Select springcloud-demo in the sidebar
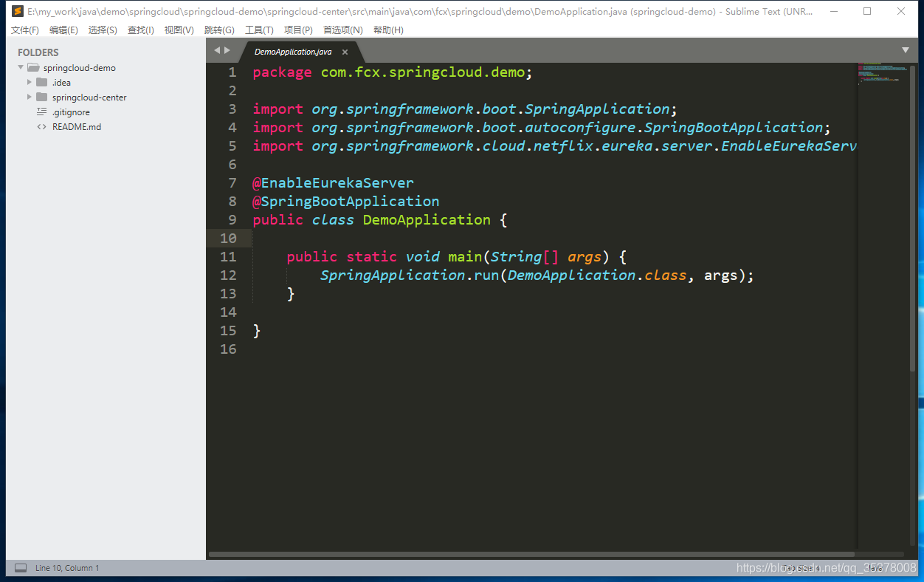Image resolution: width=924 pixels, height=582 pixels. point(80,68)
